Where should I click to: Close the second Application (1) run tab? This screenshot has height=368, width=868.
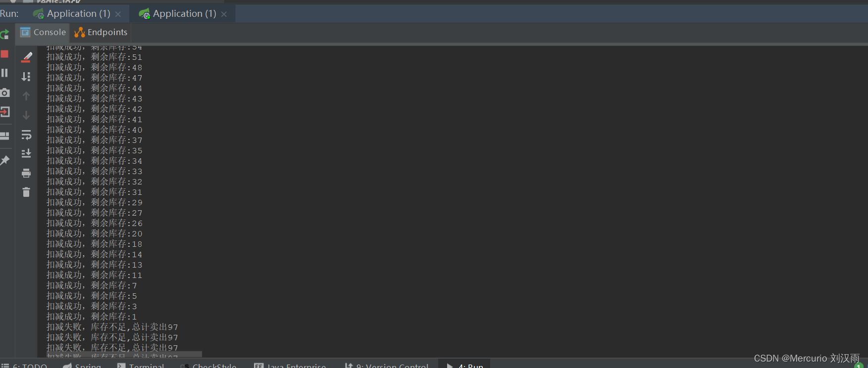pyautogui.click(x=224, y=14)
